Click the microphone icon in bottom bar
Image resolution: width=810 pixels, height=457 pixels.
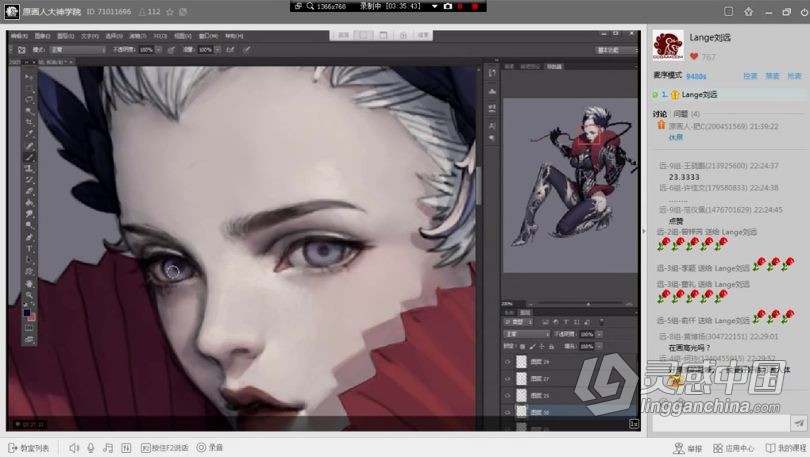point(91,448)
